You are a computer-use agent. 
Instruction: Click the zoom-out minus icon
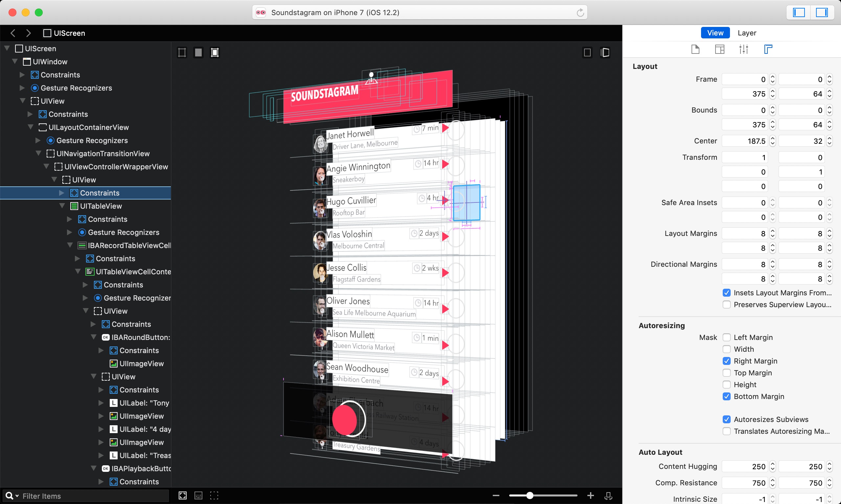(x=496, y=495)
